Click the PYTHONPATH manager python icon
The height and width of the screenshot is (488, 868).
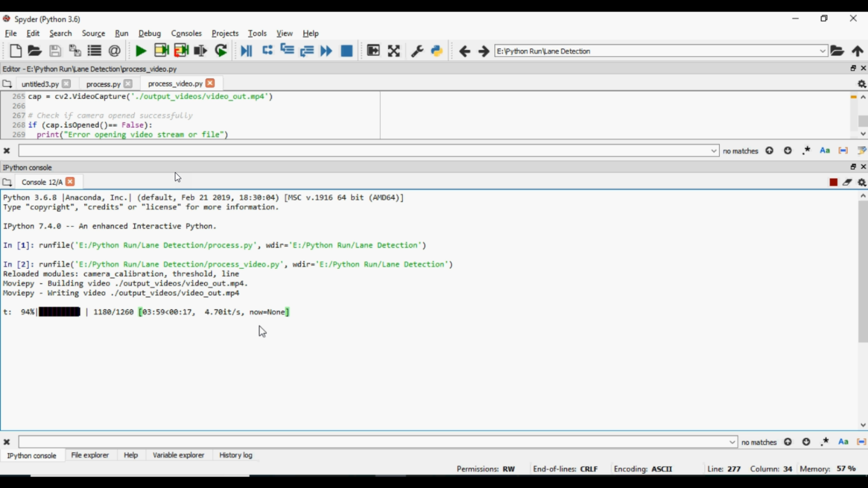437,51
